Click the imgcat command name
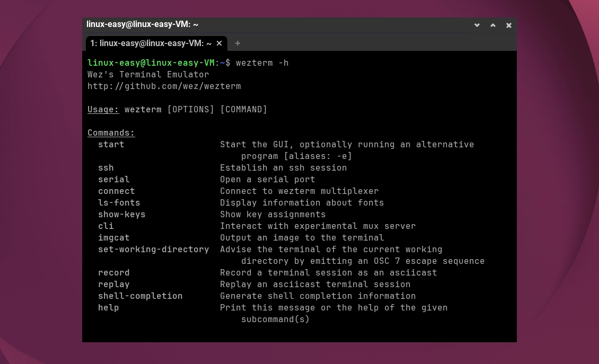This screenshot has height=364, width=599. 114,237
